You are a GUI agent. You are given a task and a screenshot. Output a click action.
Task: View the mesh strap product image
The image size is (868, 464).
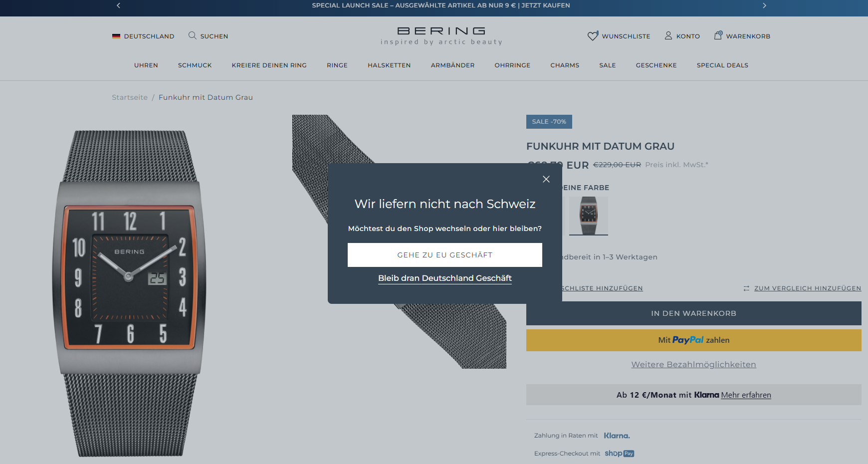click(399, 241)
